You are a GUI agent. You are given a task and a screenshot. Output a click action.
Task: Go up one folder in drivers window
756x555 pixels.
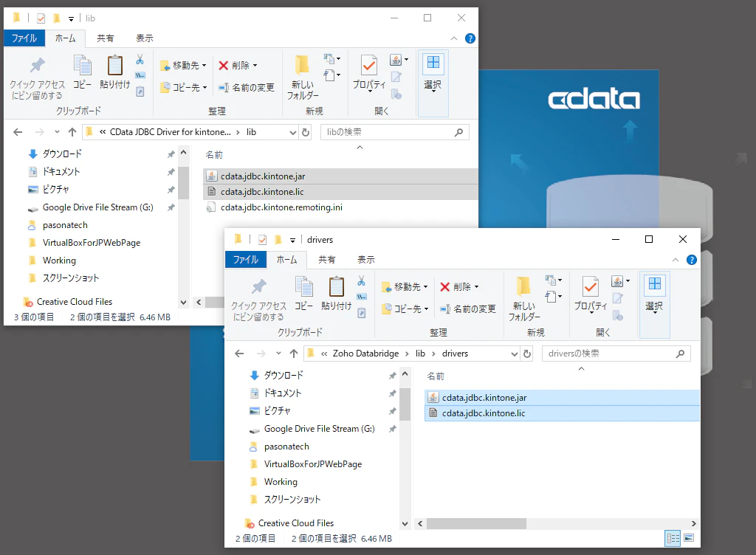tap(294, 354)
